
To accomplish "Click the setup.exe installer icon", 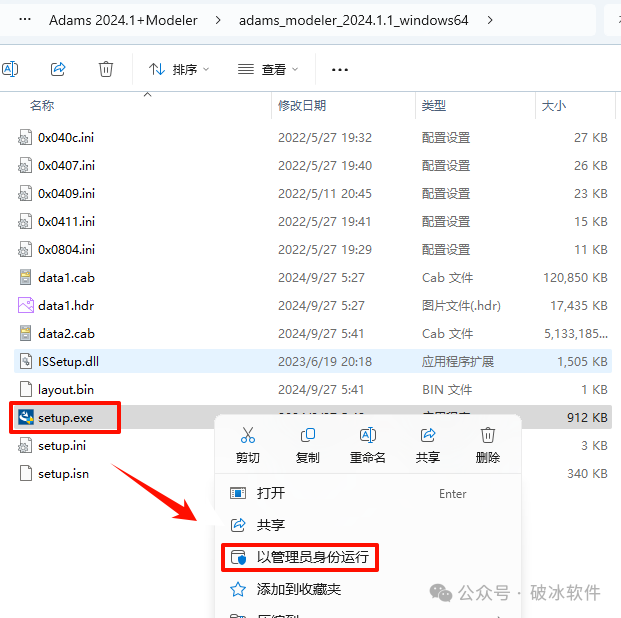I will [x=26, y=418].
